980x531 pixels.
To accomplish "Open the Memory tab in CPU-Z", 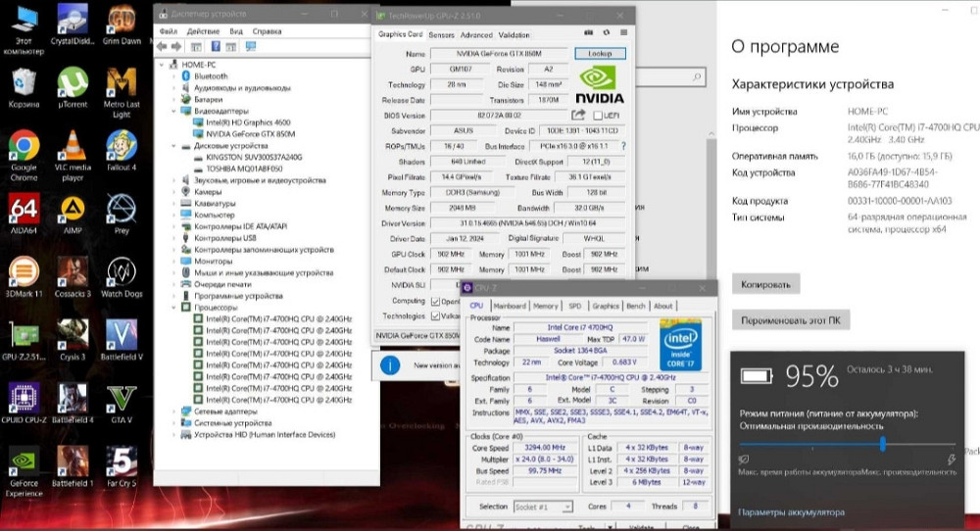I will 546,306.
